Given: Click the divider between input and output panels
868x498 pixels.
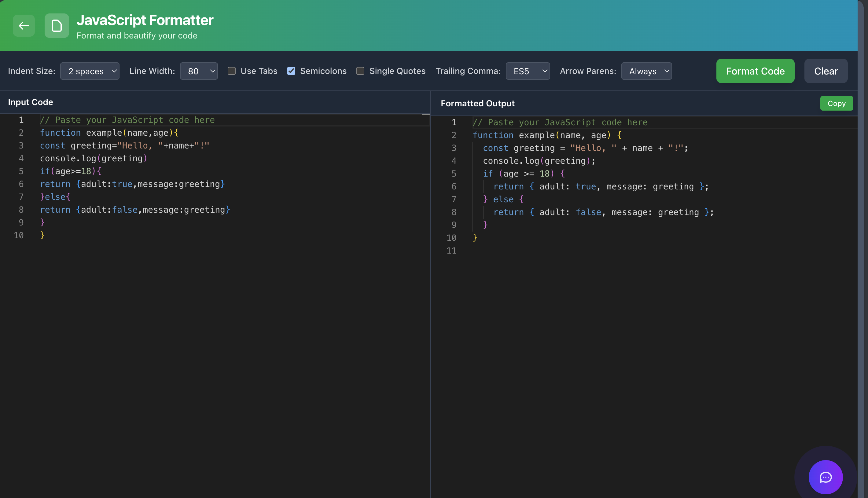Looking at the screenshot, I should pyautogui.click(x=431, y=274).
